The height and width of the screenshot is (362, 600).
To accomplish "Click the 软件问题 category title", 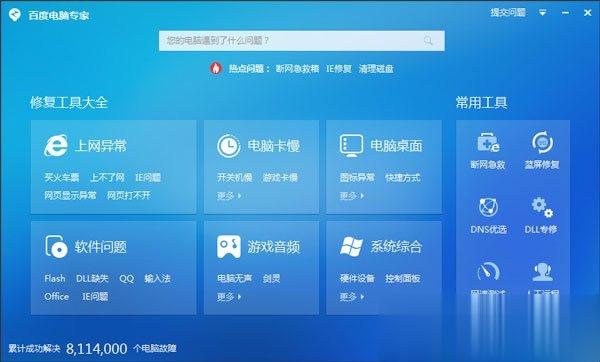I will click(x=101, y=247).
